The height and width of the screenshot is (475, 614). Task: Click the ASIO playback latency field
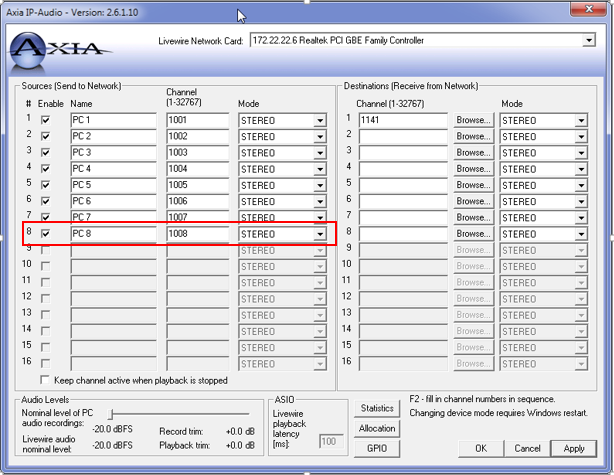[x=331, y=442]
